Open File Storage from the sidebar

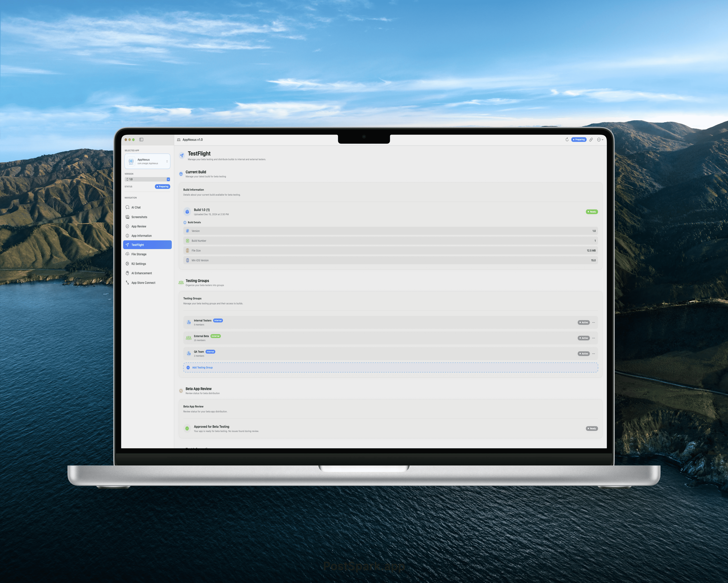coord(138,254)
